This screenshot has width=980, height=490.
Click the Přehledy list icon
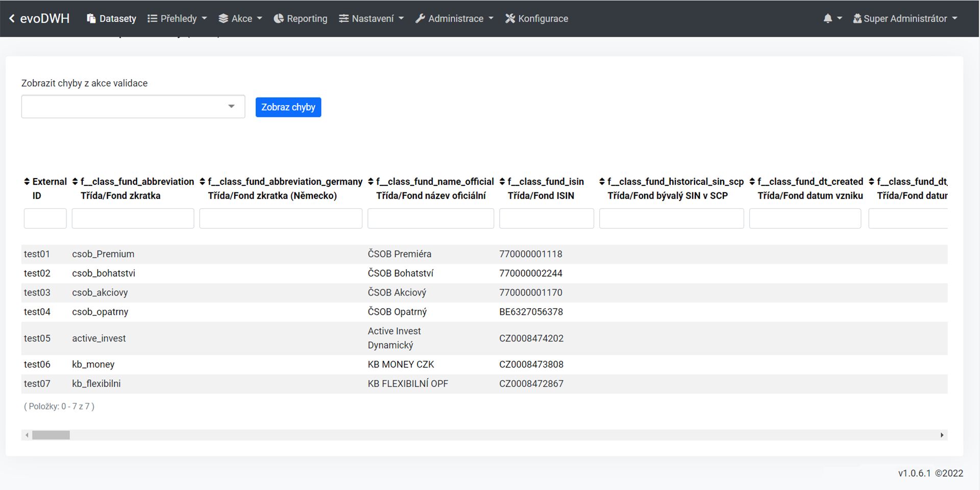point(152,18)
